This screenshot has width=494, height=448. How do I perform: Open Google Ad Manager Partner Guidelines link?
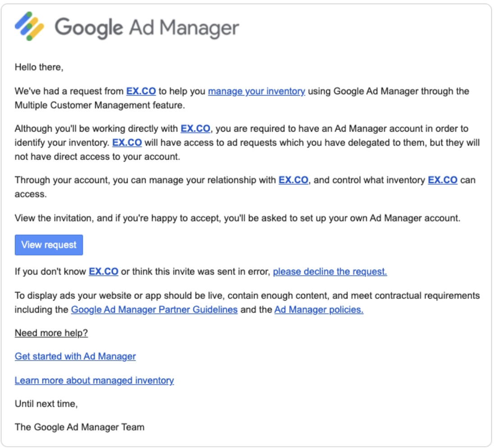click(154, 310)
